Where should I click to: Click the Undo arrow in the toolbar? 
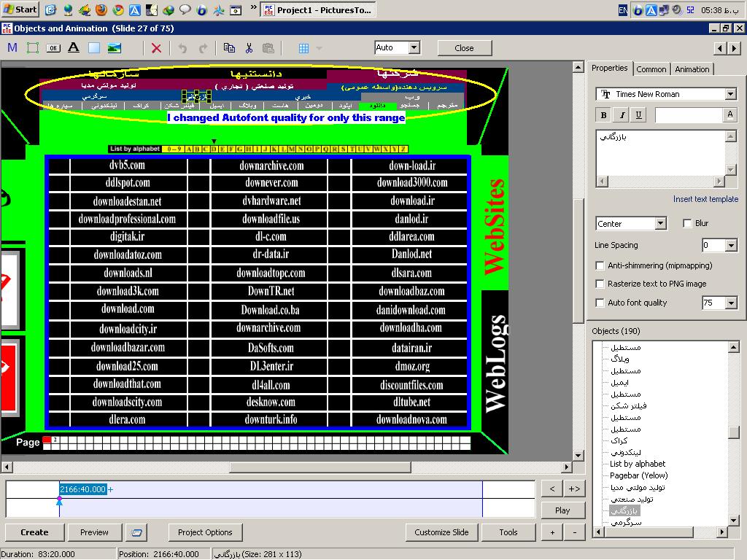(x=182, y=47)
